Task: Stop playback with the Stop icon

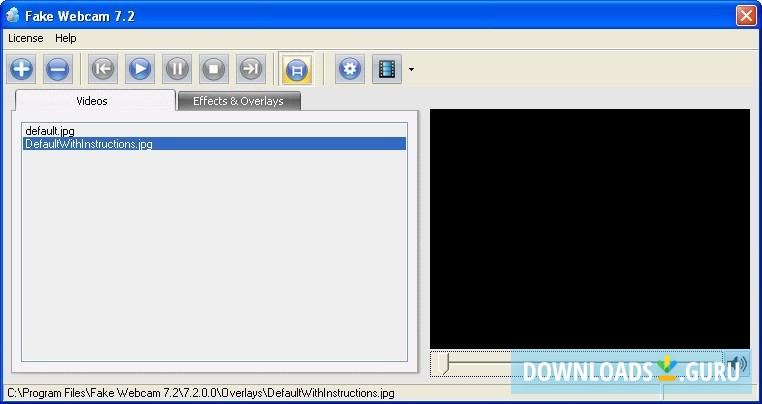Action: tap(214, 69)
